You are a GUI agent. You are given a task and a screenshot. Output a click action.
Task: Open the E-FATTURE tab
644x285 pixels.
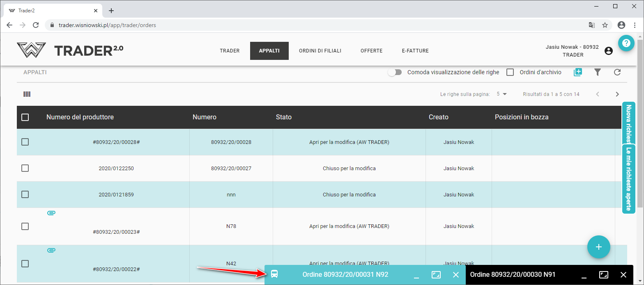point(415,51)
